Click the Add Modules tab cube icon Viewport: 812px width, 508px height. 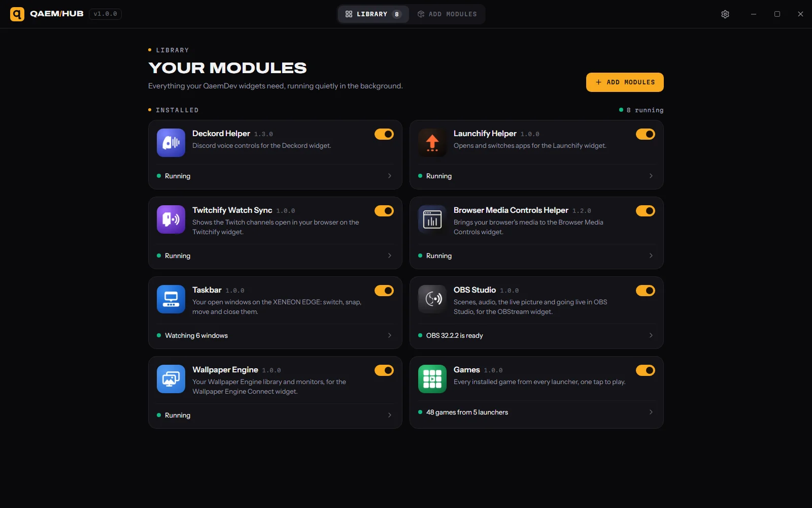[421, 14]
